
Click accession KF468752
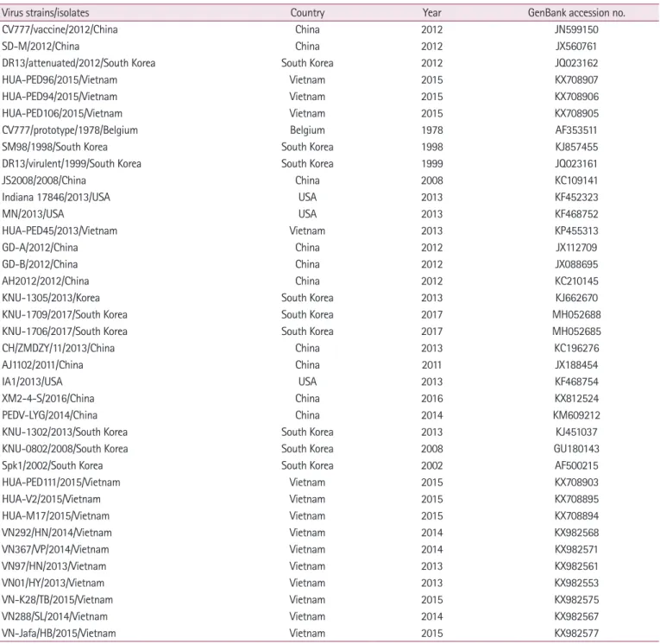tap(576, 214)
